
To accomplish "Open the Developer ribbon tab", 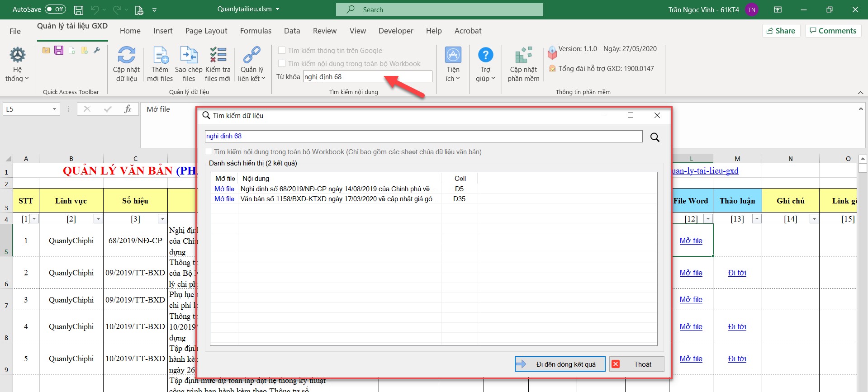I will [x=396, y=31].
